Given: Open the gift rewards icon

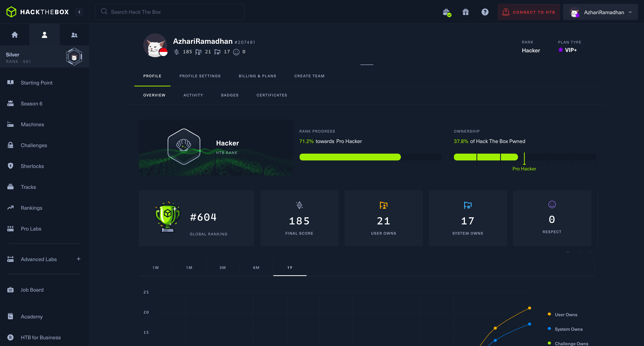Looking at the screenshot, I should coord(465,12).
